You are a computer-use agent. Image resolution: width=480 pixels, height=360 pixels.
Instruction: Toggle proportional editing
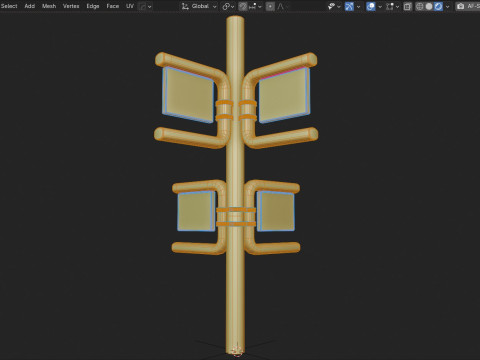[270, 6]
